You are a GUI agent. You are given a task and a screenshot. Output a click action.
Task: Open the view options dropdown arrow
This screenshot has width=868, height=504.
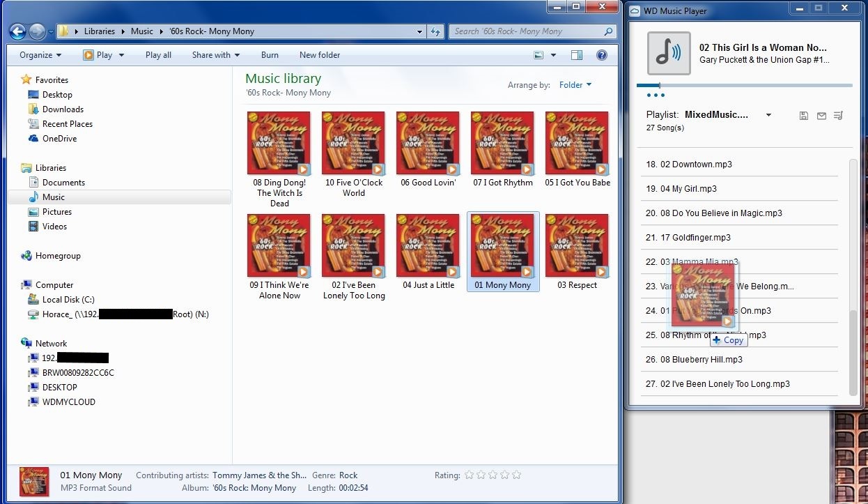(x=553, y=55)
